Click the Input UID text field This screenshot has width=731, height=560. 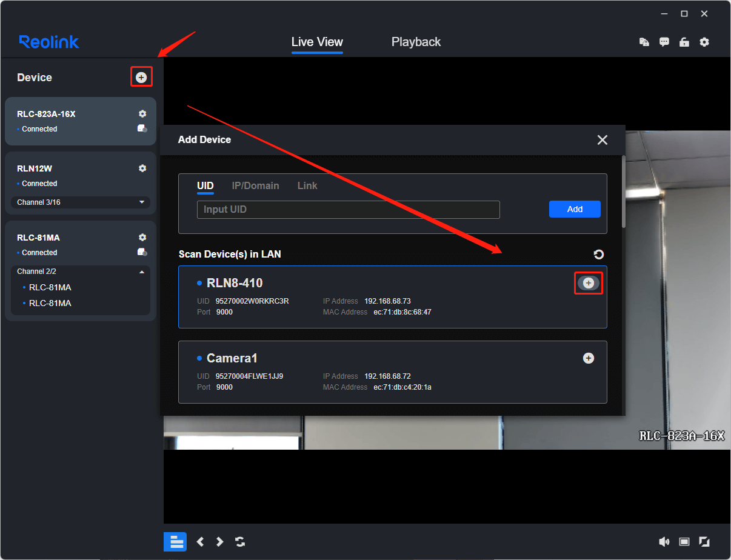click(348, 210)
